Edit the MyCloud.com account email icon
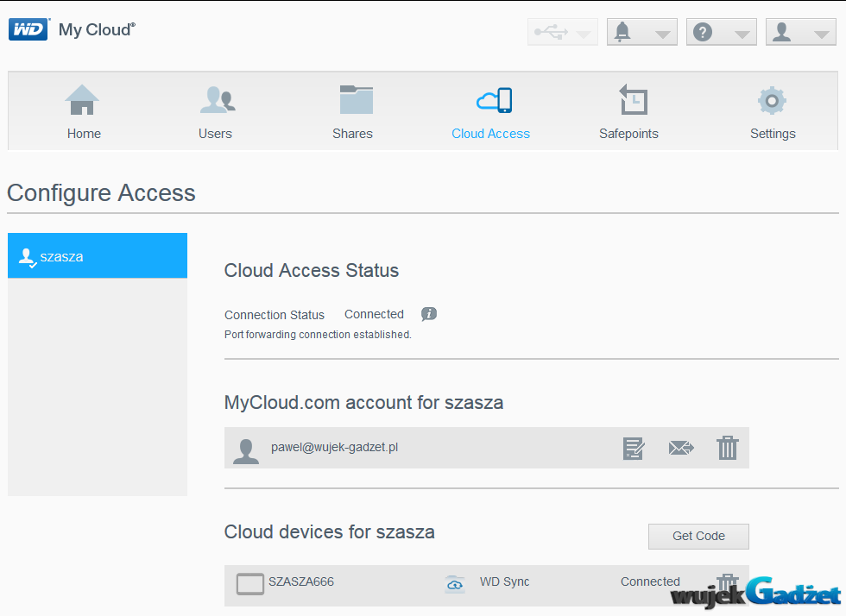The height and width of the screenshot is (616, 846). (x=634, y=448)
